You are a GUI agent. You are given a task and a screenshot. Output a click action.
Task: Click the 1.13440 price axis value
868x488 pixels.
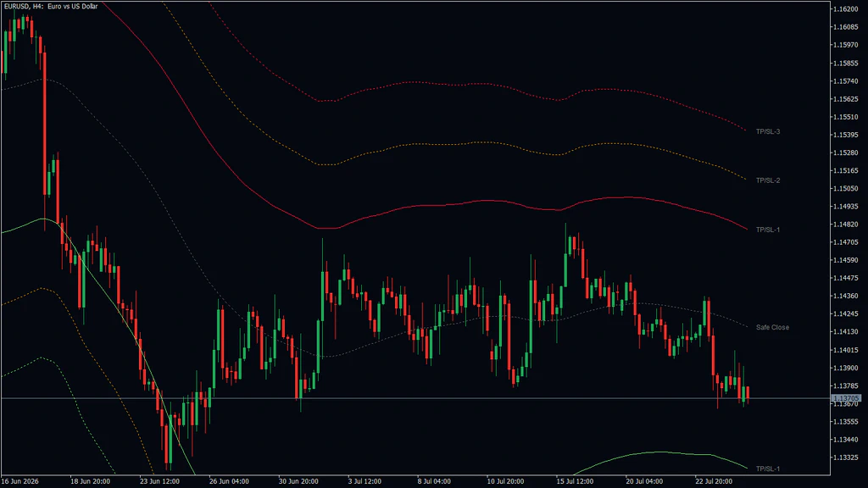846,440
